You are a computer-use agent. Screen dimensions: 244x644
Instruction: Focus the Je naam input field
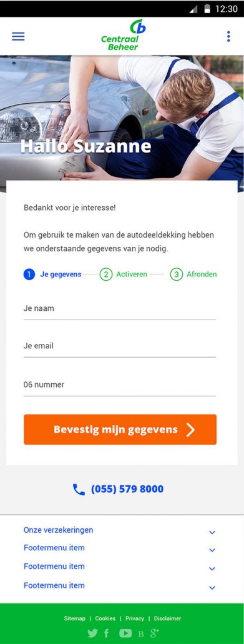[x=120, y=309]
